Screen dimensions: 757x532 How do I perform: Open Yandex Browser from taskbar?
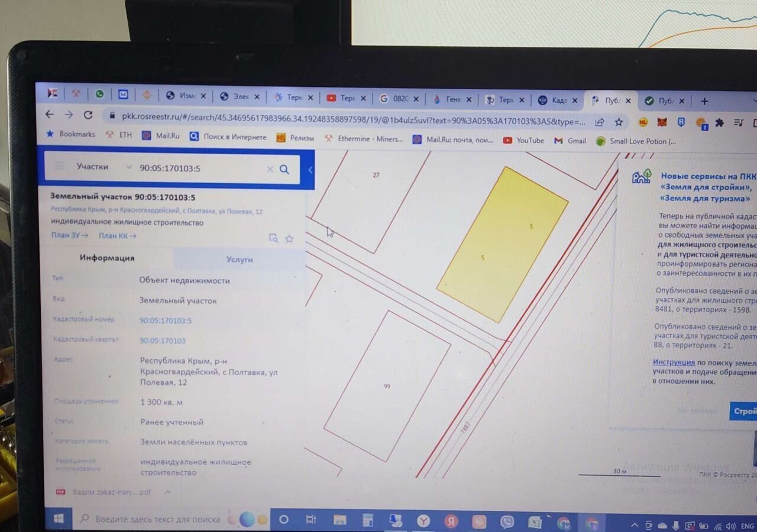click(x=423, y=521)
